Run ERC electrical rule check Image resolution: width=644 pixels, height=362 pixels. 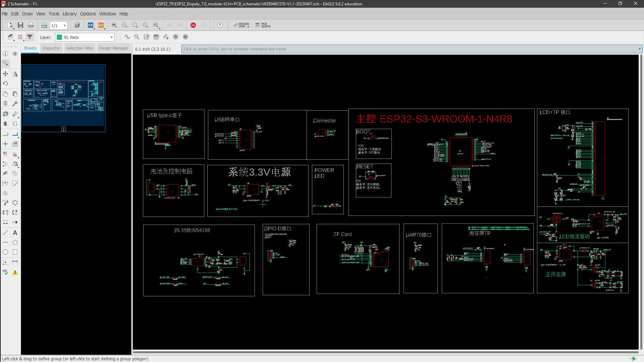(5, 272)
